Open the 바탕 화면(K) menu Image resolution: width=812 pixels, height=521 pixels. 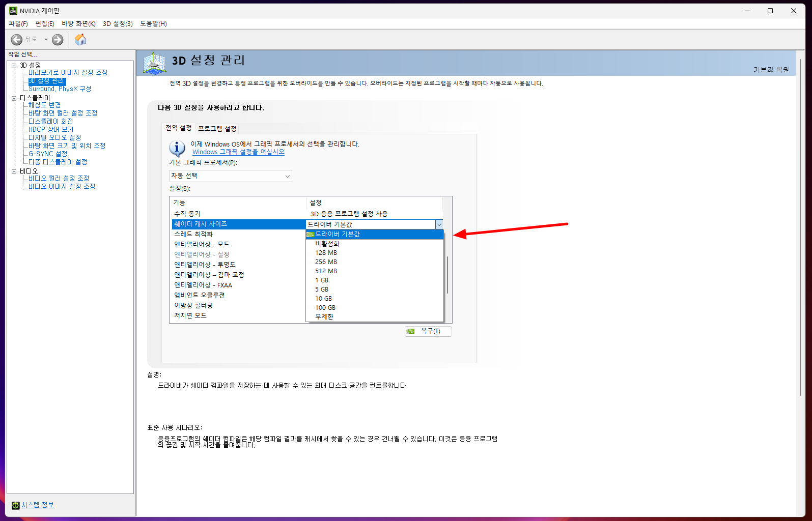point(78,24)
